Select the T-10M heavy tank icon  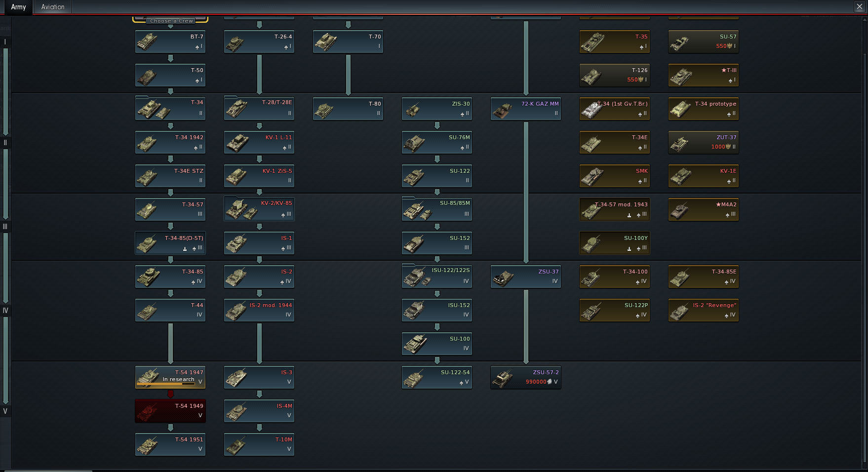point(236,445)
